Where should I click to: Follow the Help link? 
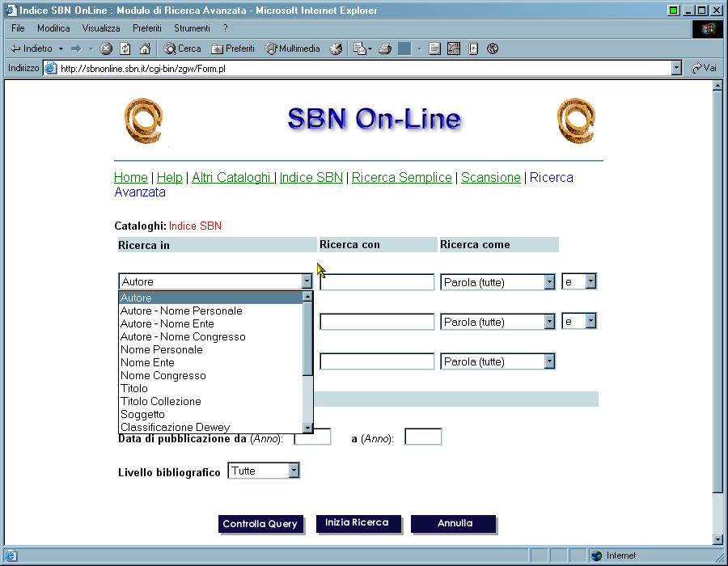(170, 178)
